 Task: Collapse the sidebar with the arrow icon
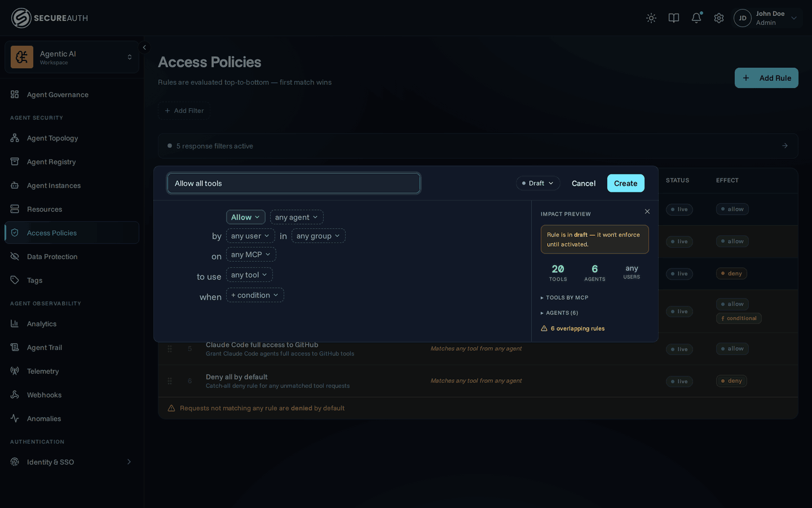click(144, 47)
